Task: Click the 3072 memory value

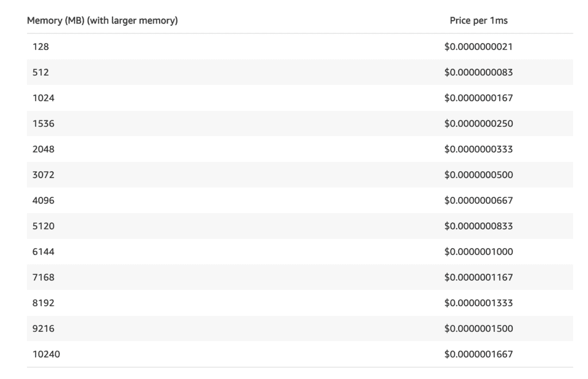Action: point(44,175)
